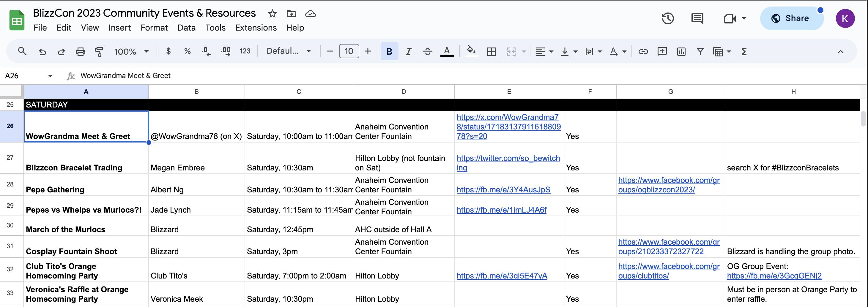Open the facebook.com/groups/clubtitos link
868x307 pixels.
(669, 271)
